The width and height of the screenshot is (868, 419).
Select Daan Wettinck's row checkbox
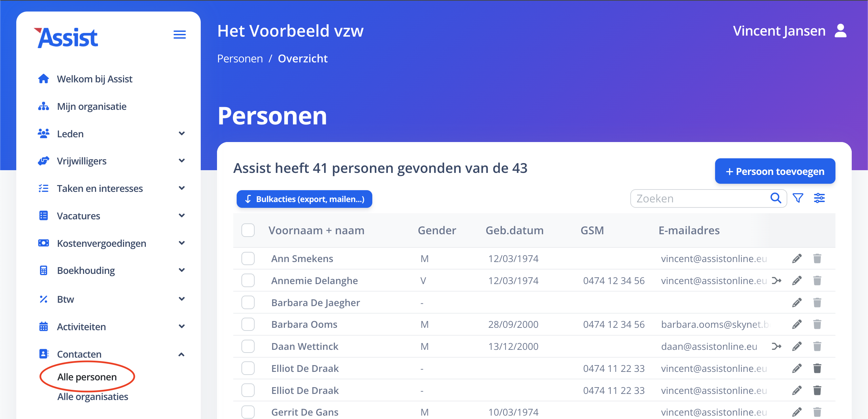click(x=248, y=346)
